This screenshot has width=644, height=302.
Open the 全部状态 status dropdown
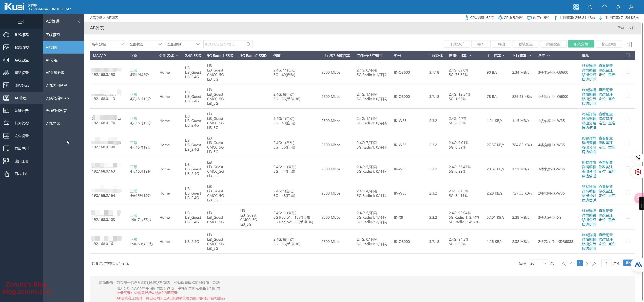[145, 44]
